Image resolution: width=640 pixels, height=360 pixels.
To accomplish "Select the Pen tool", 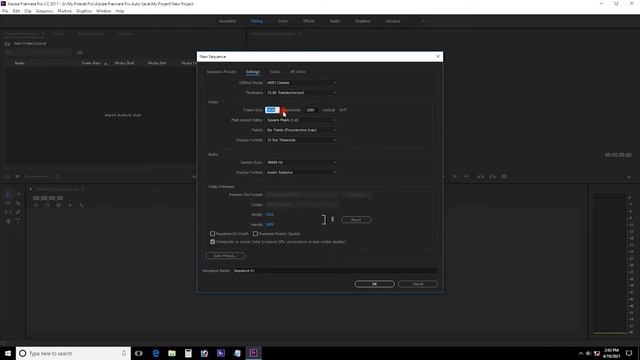I will pyautogui.click(x=18, y=212).
